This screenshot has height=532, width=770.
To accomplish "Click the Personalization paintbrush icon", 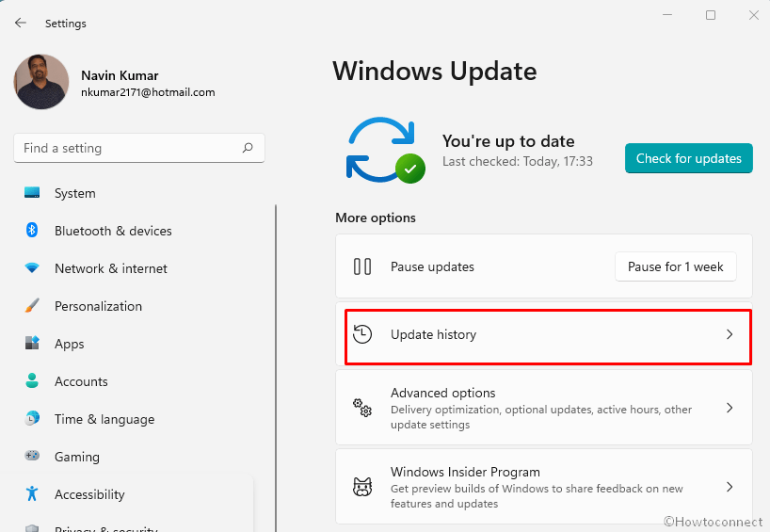I will point(32,305).
